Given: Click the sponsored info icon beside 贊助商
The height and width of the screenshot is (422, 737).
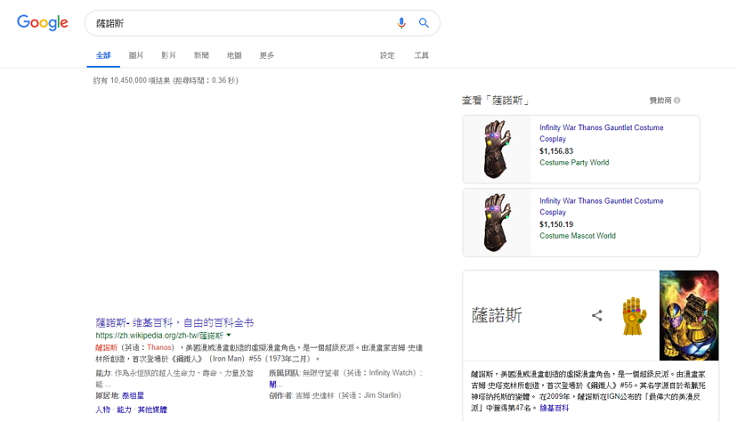Looking at the screenshot, I should click(x=677, y=100).
